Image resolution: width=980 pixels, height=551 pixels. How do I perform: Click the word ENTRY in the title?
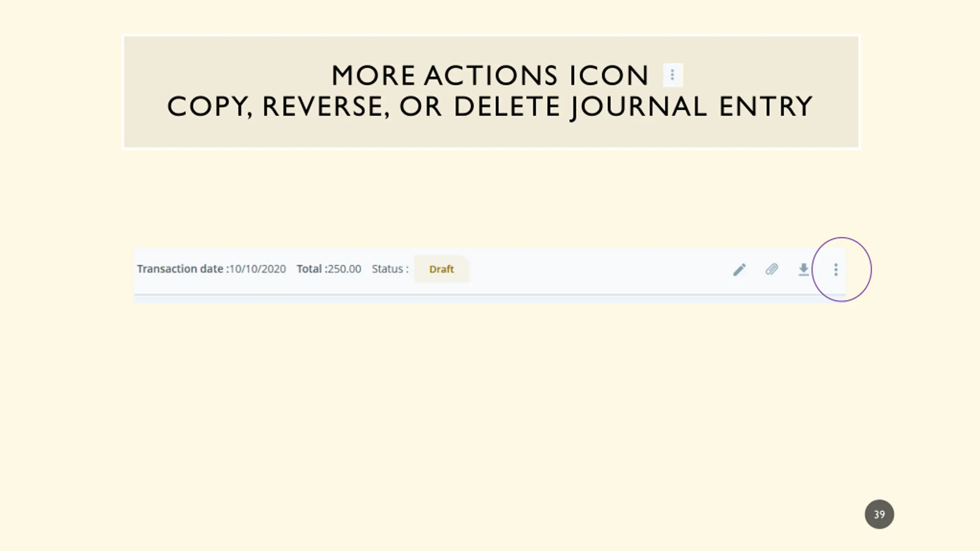click(x=766, y=106)
